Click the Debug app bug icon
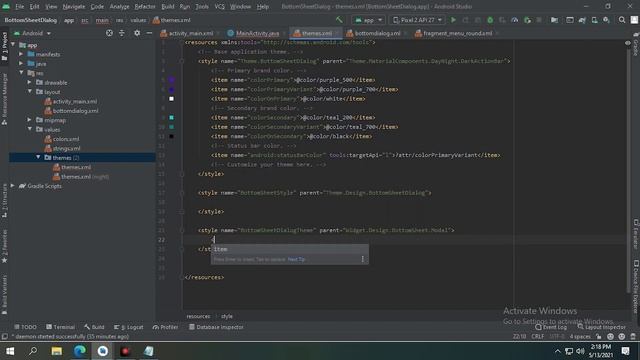Image resolution: width=640 pixels, height=360 pixels. (x=490, y=20)
